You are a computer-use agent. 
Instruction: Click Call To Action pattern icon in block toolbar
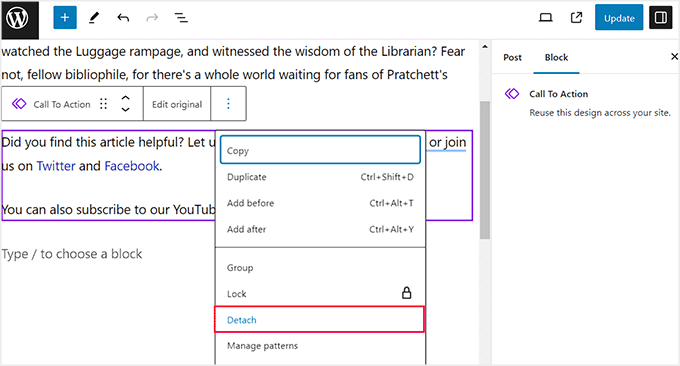(x=19, y=104)
